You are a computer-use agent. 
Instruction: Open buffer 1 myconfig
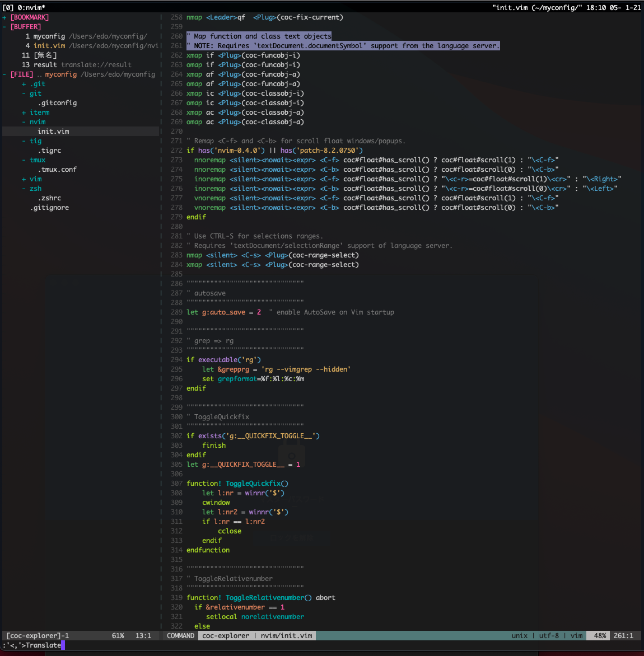tap(86, 36)
